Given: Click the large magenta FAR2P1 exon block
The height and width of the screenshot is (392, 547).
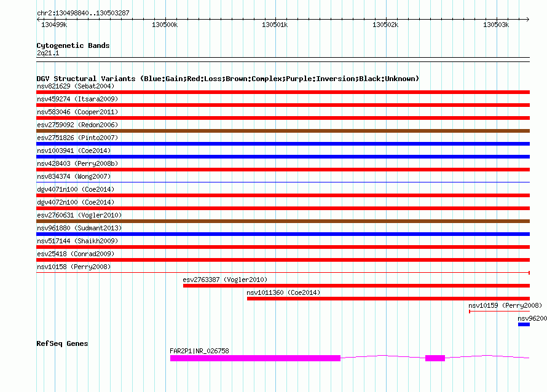Looking at the screenshot, I should 255,358.
